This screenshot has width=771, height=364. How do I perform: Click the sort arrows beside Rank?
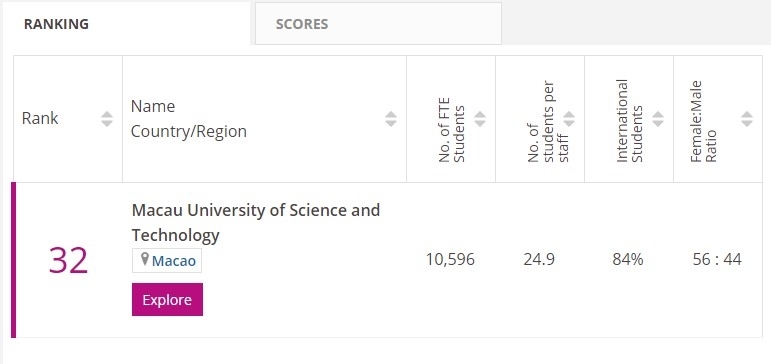point(107,119)
